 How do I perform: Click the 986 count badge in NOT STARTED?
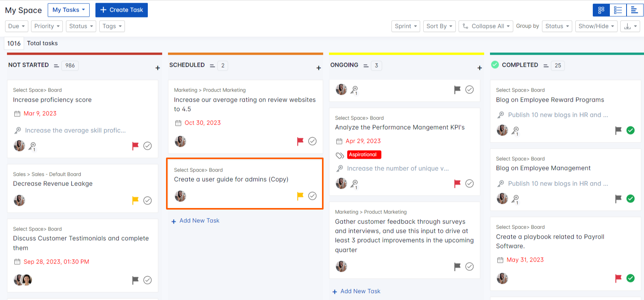(70, 66)
